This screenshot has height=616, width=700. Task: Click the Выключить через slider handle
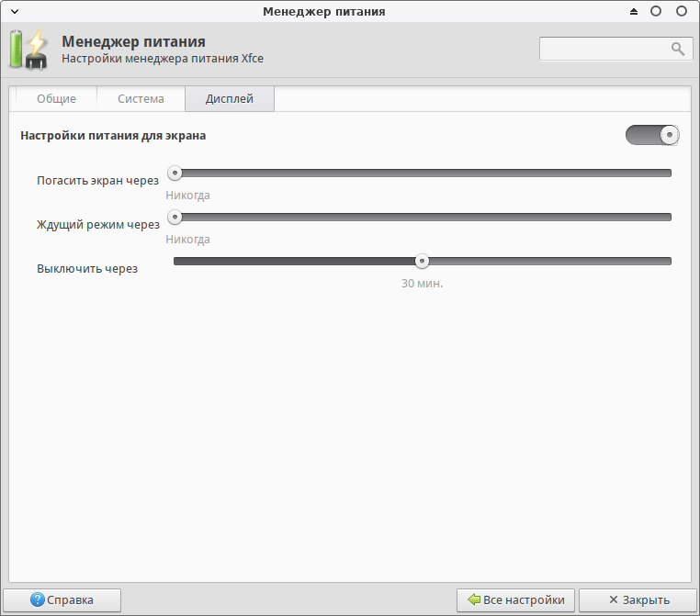422,261
